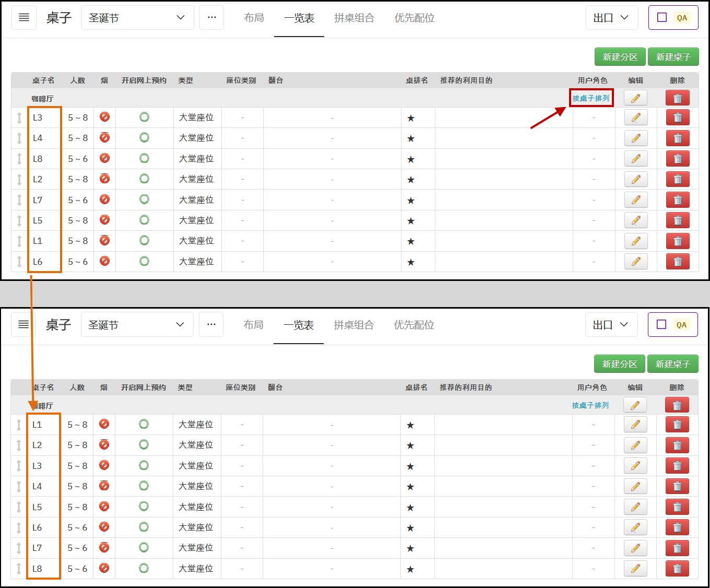Screen dimensions: 710x588
Task: Edit table L5 in the lower panel
Action: (635, 507)
